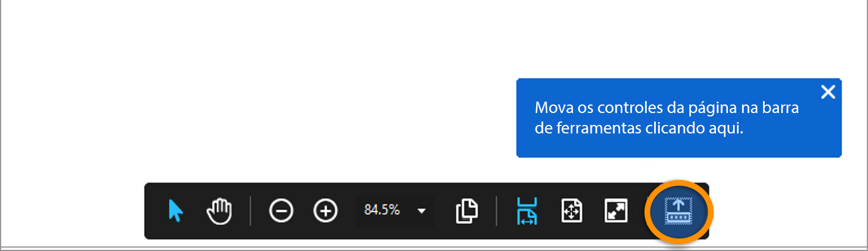This screenshot has width=868, height=251.
Task: Select the arrow Selection tool
Action: (176, 211)
